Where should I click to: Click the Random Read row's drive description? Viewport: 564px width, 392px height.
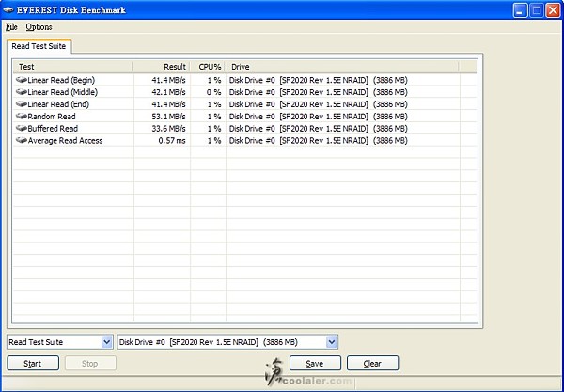click(319, 117)
